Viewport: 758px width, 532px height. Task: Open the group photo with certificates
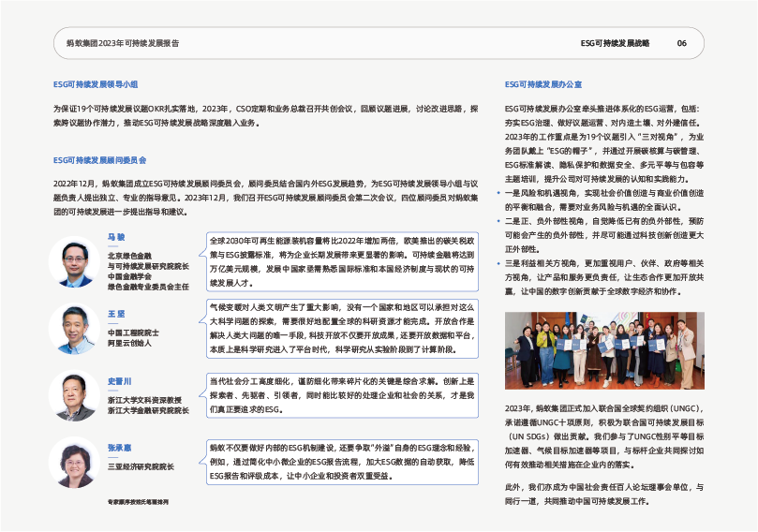(x=603, y=350)
